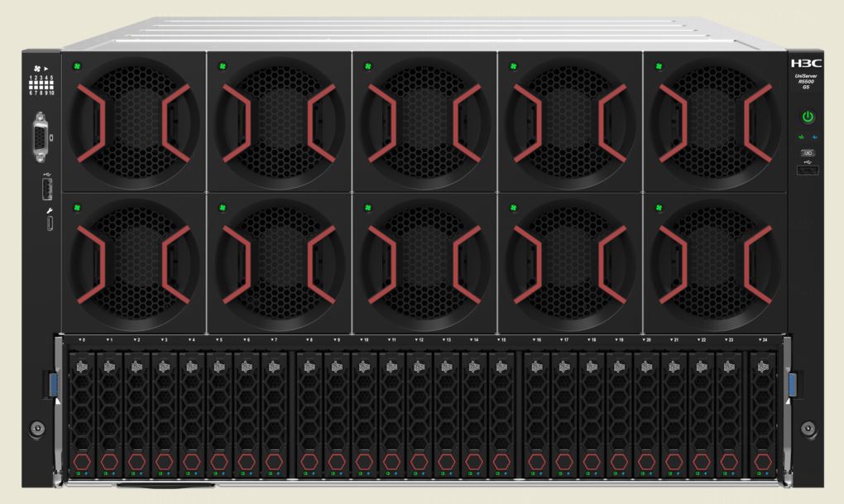Click the red hexagon release on drive 24
Screen dimensions: 844x504
point(763,462)
